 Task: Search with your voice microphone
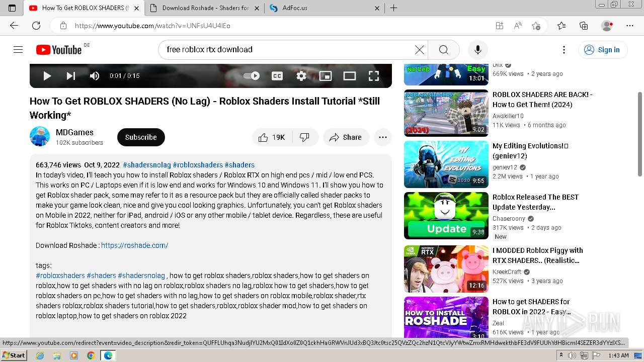478,50
